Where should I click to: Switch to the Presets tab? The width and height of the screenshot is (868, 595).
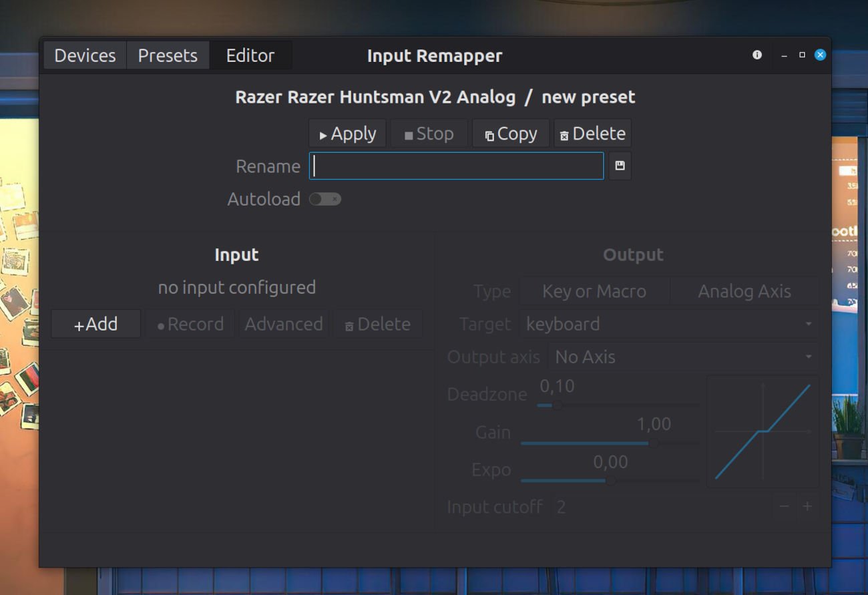[x=168, y=55]
